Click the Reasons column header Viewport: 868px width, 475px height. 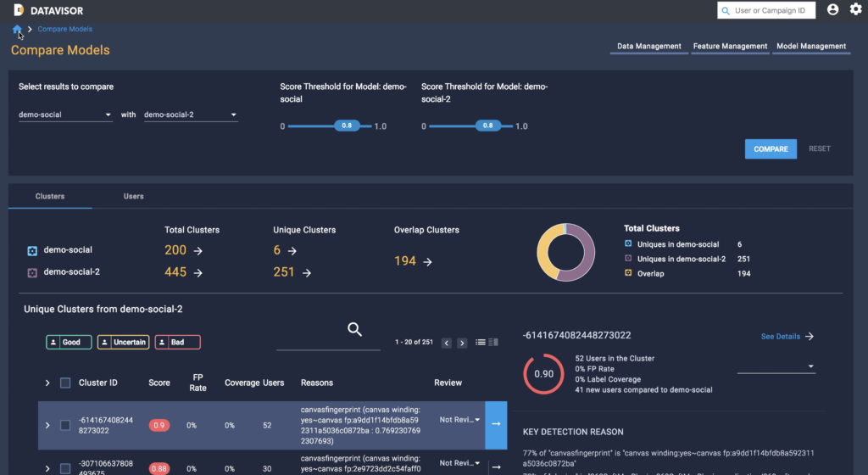tap(317, 383)
